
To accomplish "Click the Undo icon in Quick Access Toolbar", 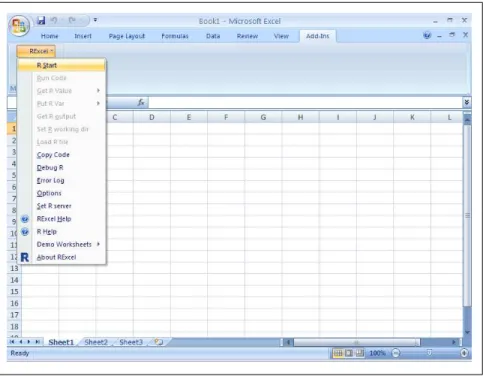I will [x=54, y=21].
